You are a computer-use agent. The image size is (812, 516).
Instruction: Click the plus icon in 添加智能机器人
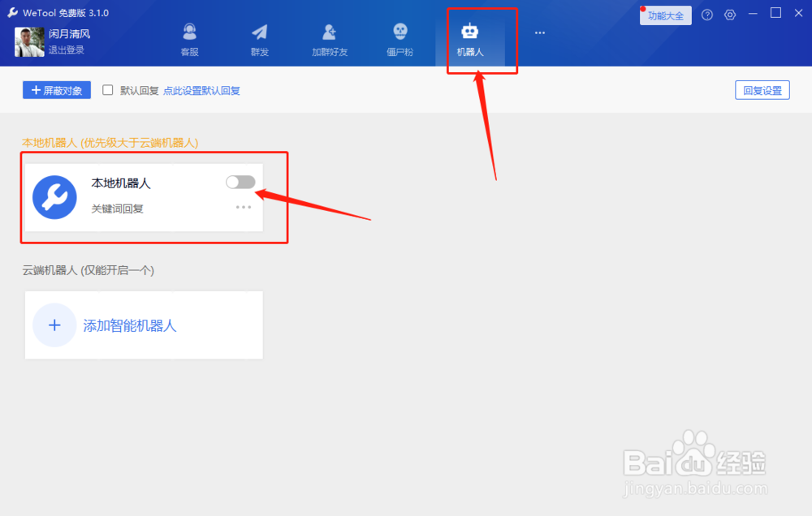click(54, 325)
